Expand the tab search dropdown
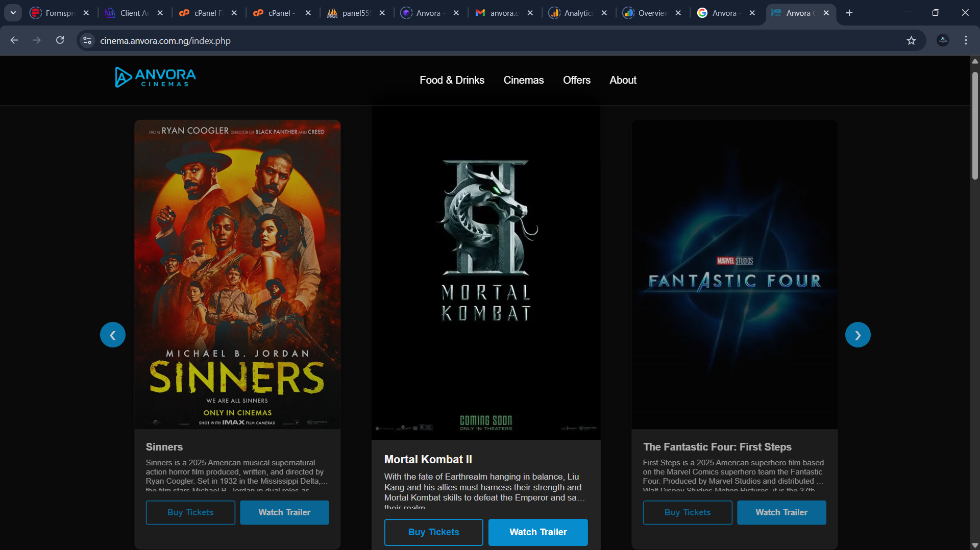Screen dimensions: 980x550 pos(13,13)
